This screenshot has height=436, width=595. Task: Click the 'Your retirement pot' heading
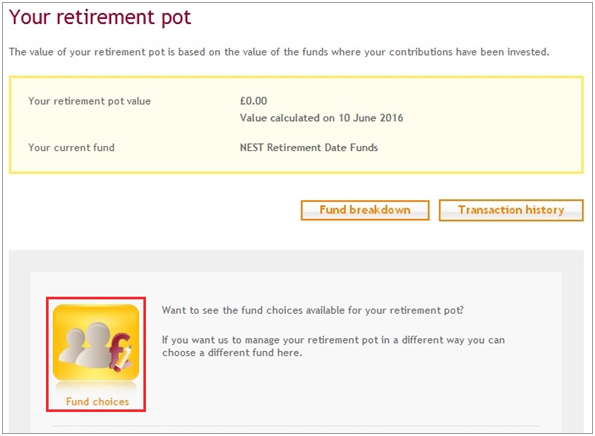(100, 18)
